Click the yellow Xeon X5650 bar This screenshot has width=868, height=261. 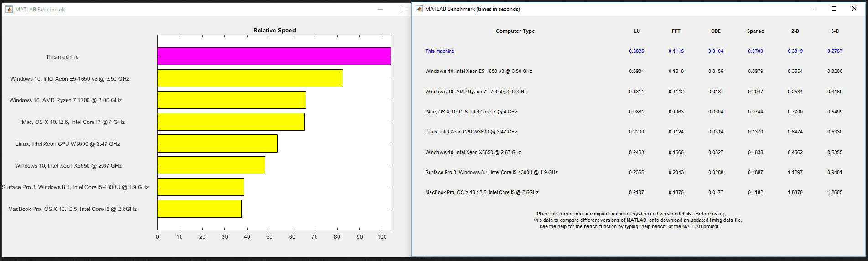coord(211,165)
